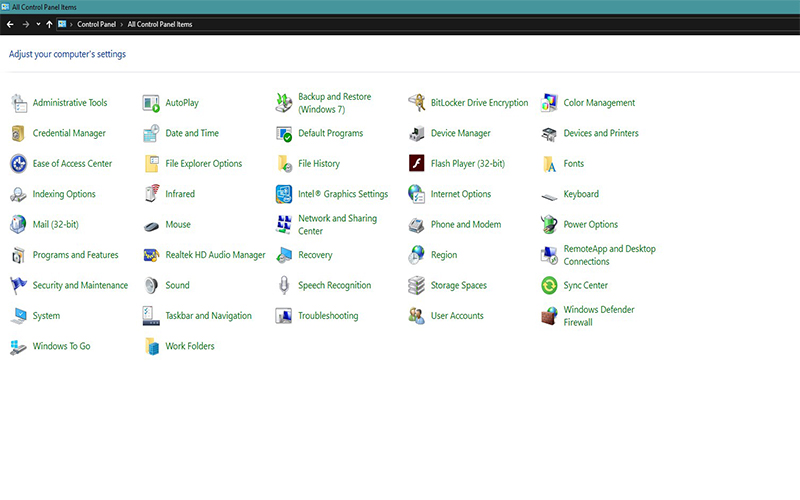Open the Recovery link
The width and height of the screenshot is (800, 500).
pos(315,255)
